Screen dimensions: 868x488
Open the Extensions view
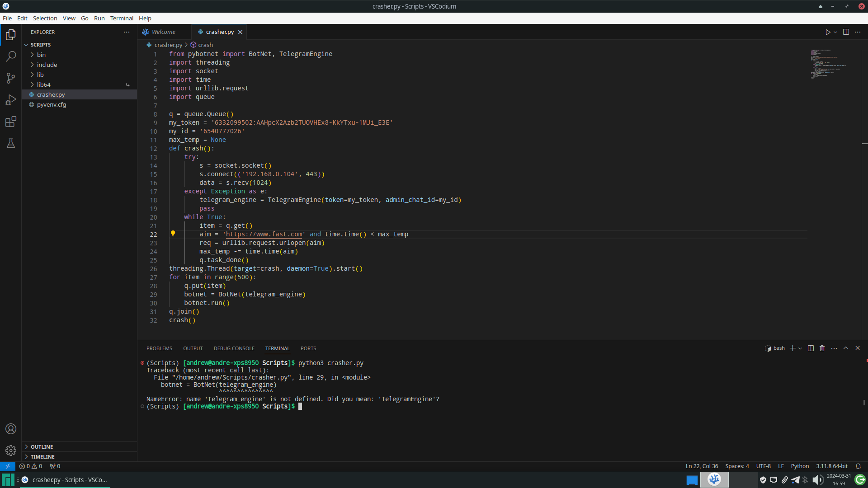(11, 122)
